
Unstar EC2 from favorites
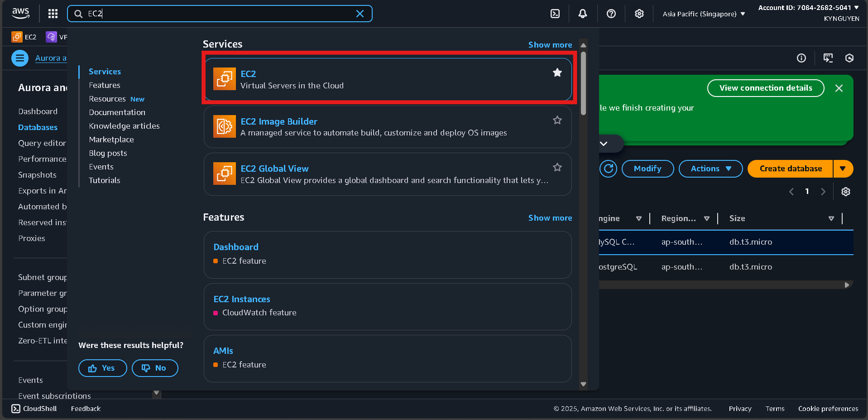click(x=557, y=72)
